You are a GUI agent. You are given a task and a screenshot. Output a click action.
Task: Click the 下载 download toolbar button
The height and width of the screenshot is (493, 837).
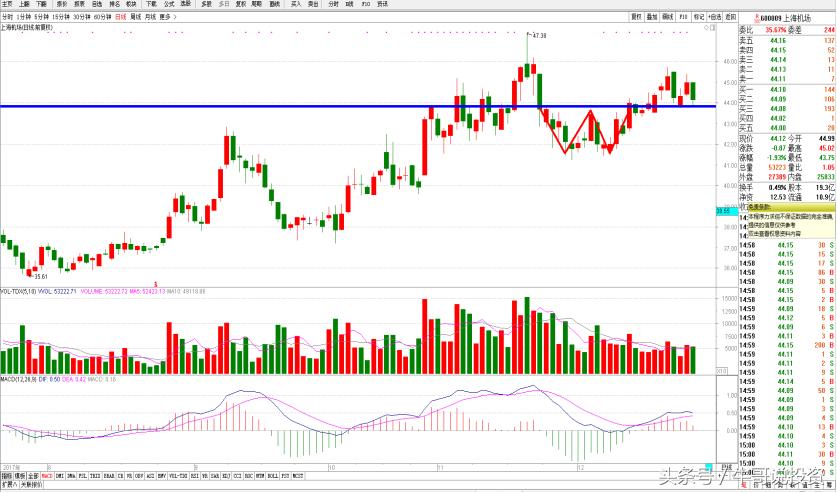152,4
